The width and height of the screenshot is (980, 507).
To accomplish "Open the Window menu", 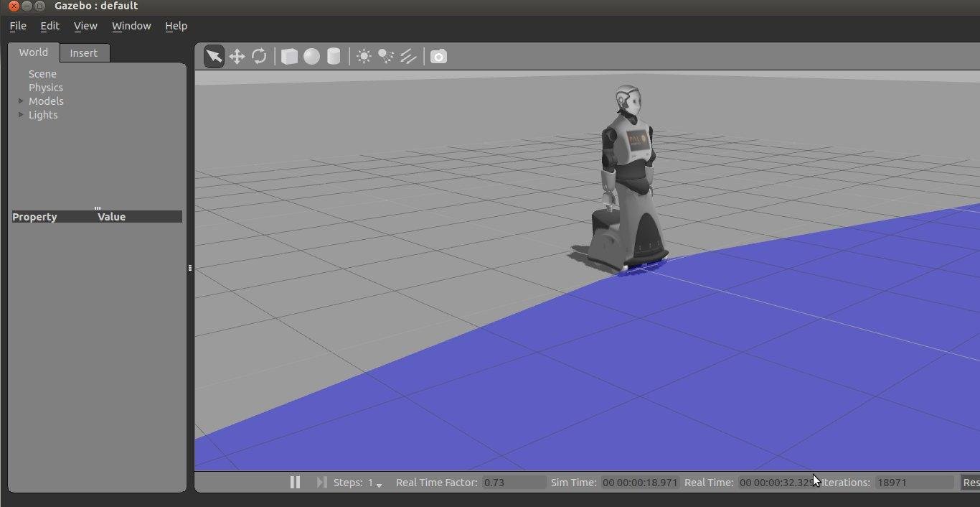I will 131,26.
